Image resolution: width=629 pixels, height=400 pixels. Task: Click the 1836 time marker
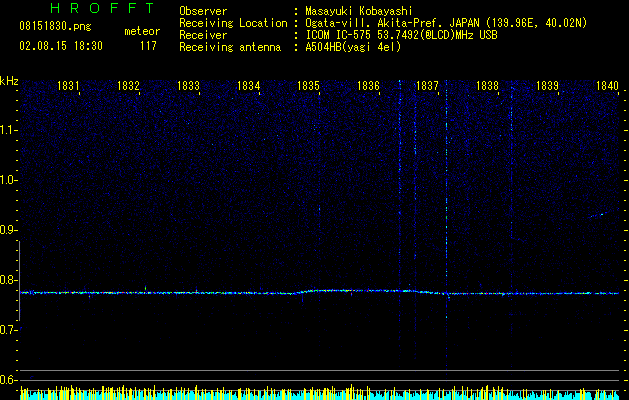click(368, 85)
